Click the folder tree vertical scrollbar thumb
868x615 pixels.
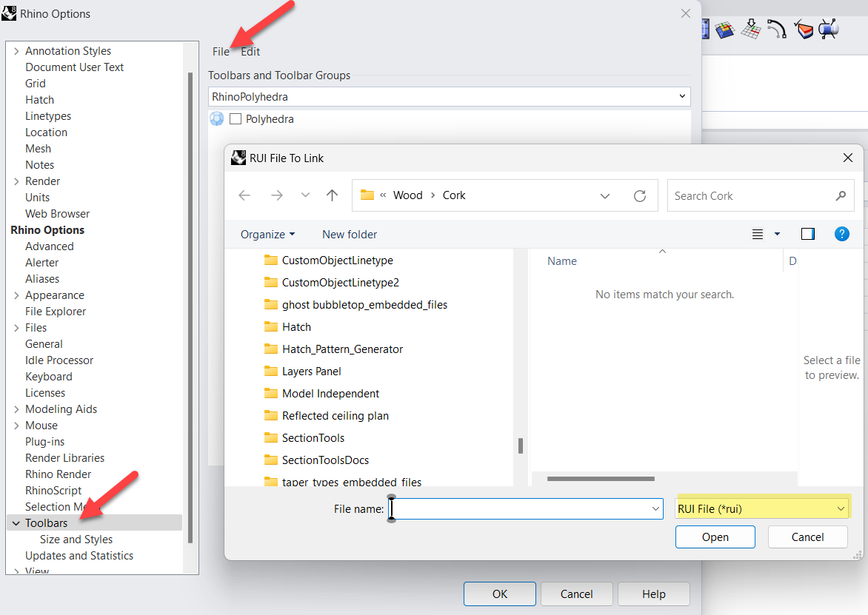pyautogui.click(x=521, y=446)
